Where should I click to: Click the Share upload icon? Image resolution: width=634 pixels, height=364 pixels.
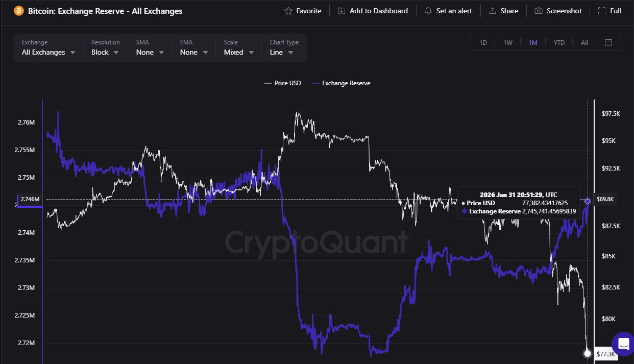pos(493,11)
